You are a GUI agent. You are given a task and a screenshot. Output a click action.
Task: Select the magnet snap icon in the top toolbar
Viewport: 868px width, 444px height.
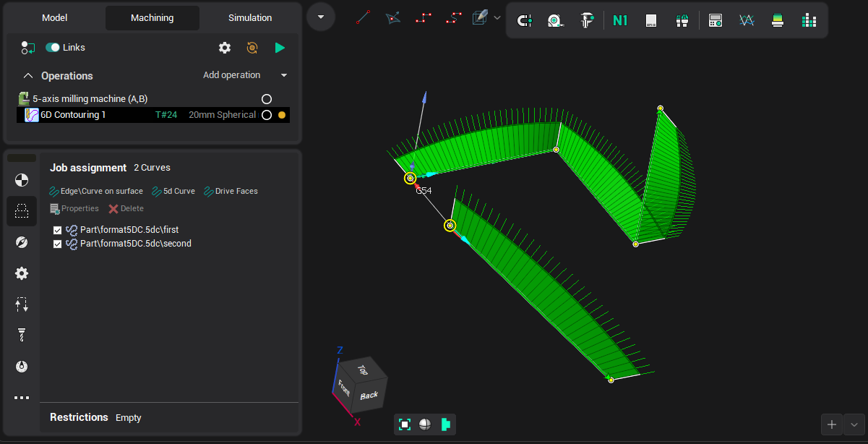524,20
